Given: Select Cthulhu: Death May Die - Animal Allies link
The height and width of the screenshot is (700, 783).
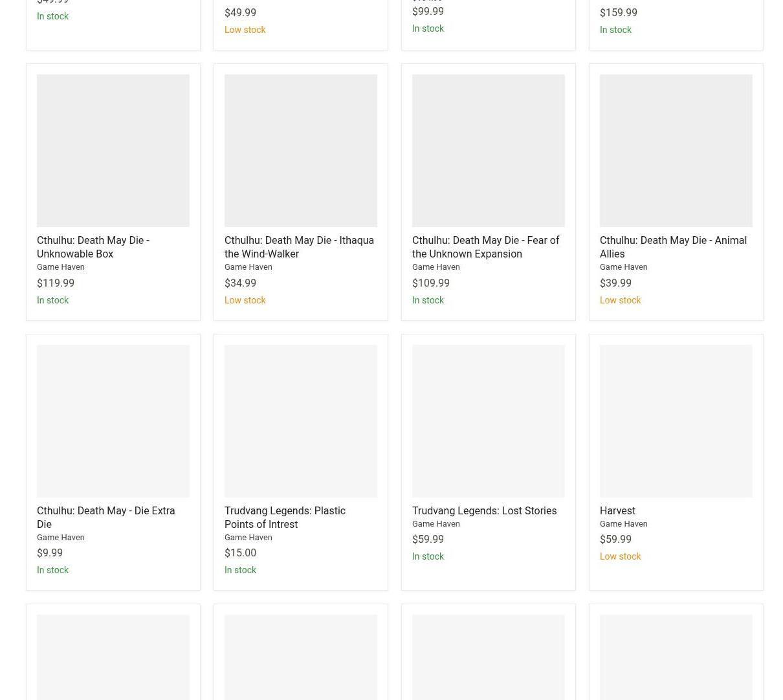Looking at the screenshot, I should point(672,247).
